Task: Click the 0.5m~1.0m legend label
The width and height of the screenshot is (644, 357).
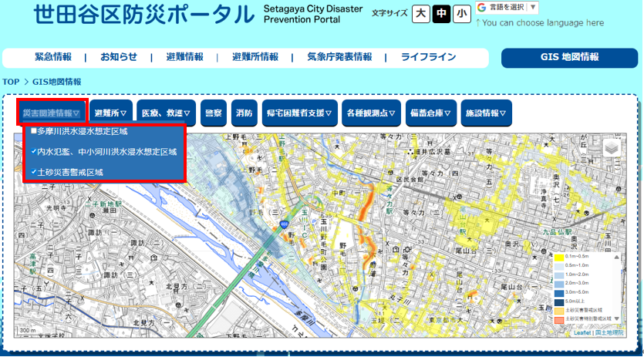Action: click(577, 265)
